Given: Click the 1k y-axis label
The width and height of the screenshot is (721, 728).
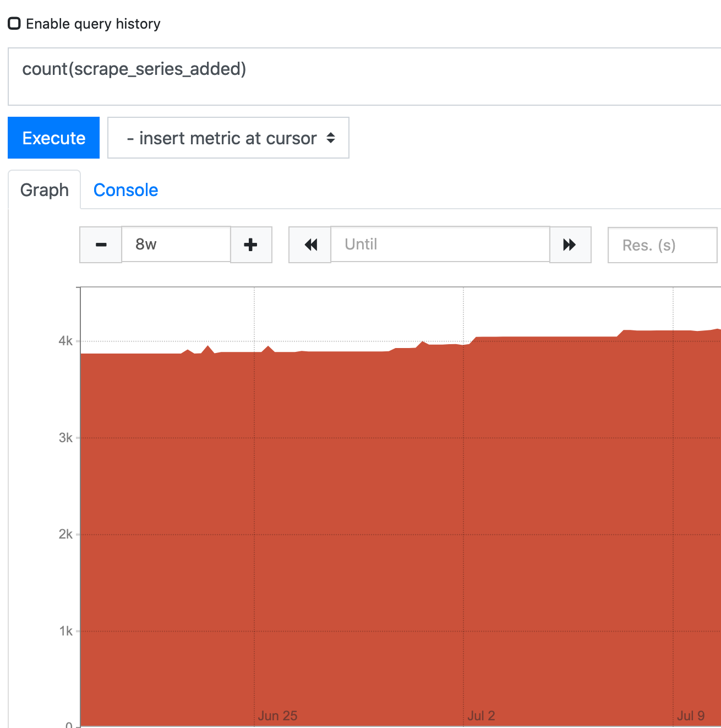Looking at the screenshot, I should (65, 631).
